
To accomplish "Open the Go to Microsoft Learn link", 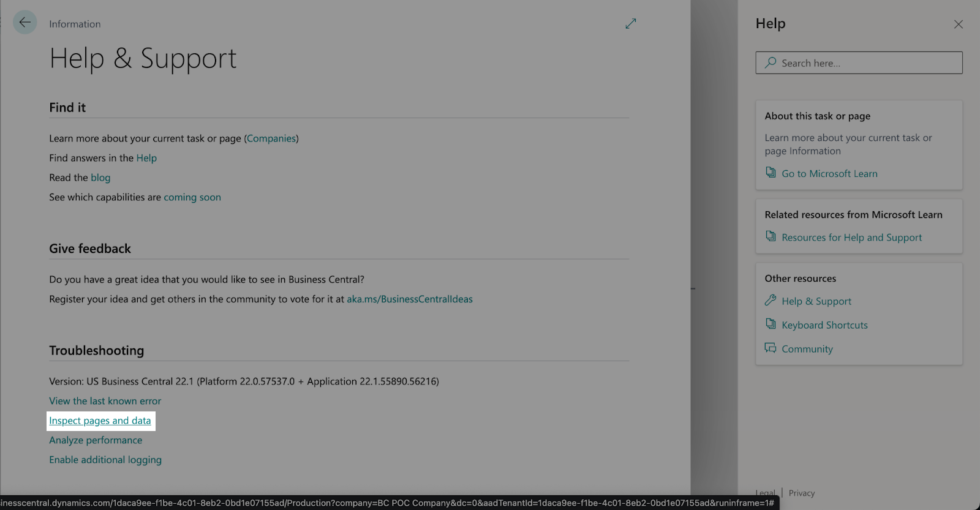I will [829, 174].
